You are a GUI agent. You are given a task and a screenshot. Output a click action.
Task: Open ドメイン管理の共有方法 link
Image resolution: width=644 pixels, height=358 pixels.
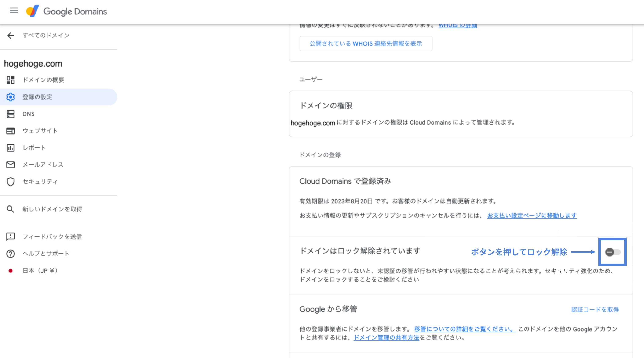point(386,337)
